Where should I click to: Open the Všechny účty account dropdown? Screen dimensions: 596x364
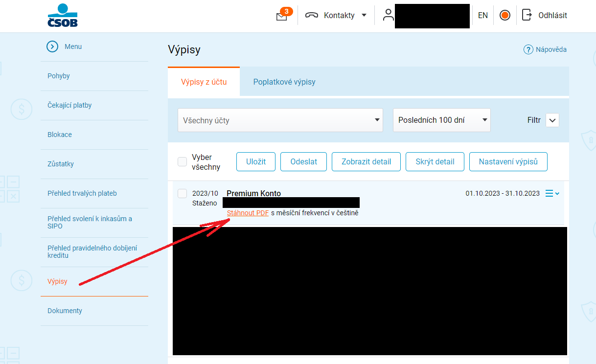[x=280, y=120]
